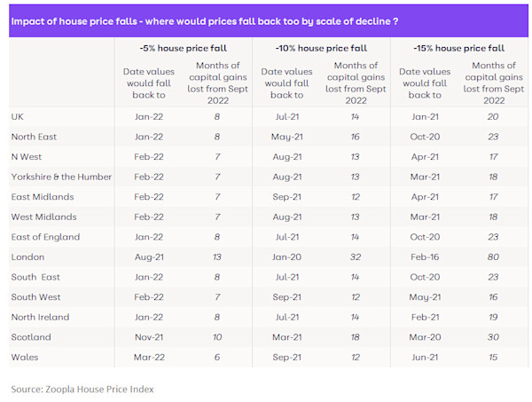Select the -5% house price fall header
The width and height of the screenshot is (532, 402).
184,48
